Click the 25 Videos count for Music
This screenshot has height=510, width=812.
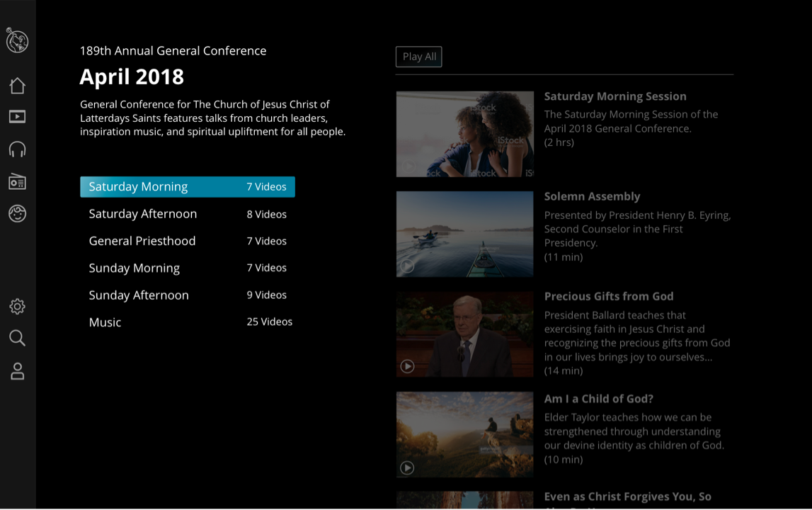[269, 322]
